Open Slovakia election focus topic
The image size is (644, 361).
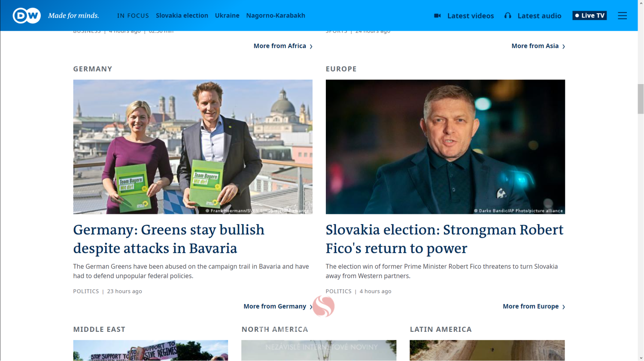pos(182,15)
